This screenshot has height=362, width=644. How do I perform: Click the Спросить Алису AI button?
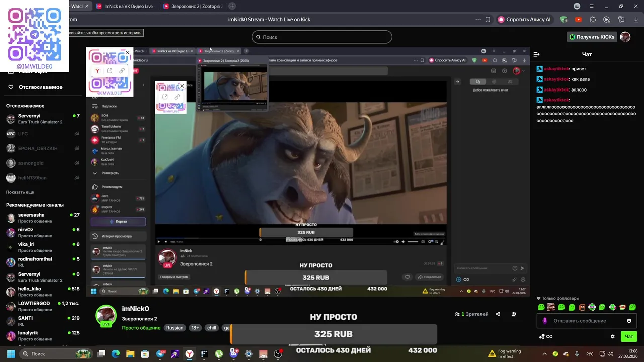pyautogui.click(x=524, y=20)
